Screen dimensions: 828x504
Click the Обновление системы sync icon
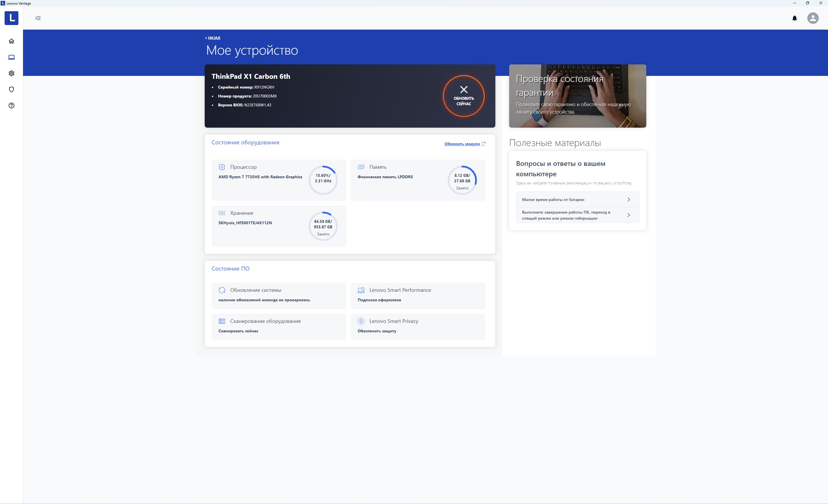coord(222,290)
